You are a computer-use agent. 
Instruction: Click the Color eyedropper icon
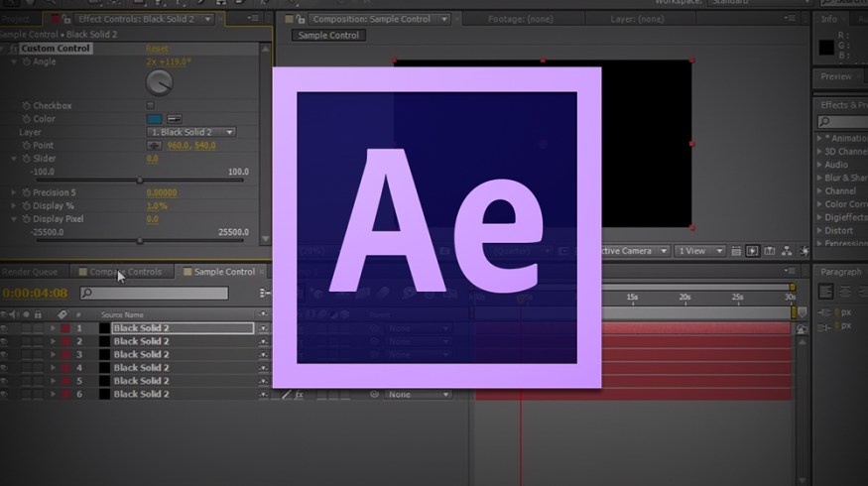point(173,119)
